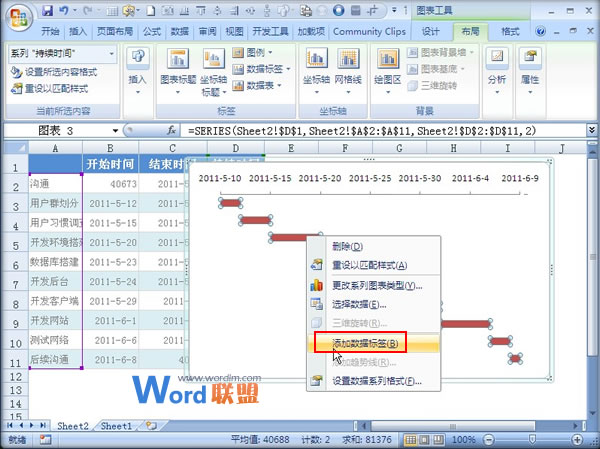Open the Community Clips tab
Image resolution: width=600 pixels, height=449 pixels.
click(369, 31)
